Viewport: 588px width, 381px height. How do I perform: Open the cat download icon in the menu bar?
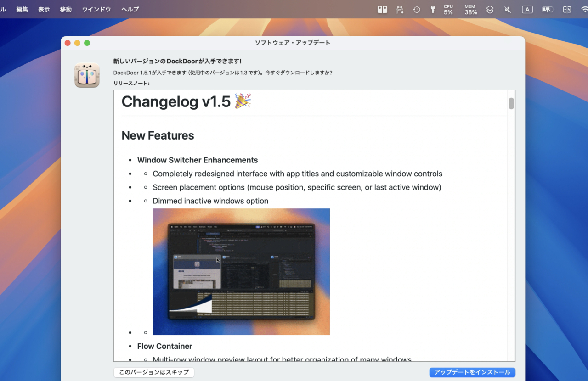coord(400,9)
